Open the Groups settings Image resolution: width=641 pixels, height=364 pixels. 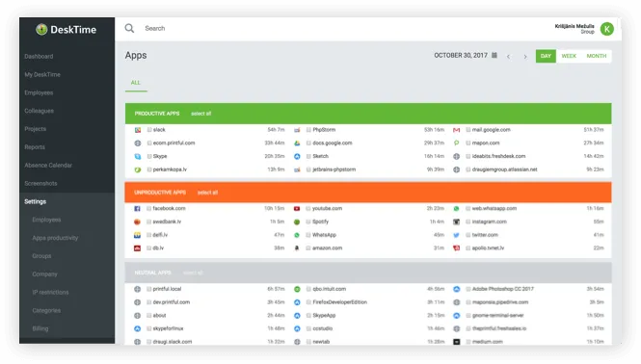point(41,256)
